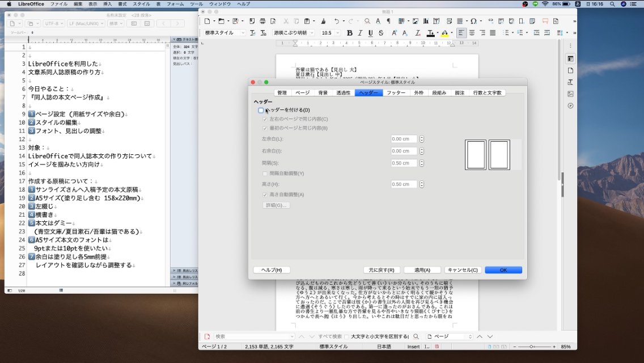Open the LF (Mac/UNIX) line ending dropdown
The width and height of the screenshot is (644, 363).
click(86, 23)
